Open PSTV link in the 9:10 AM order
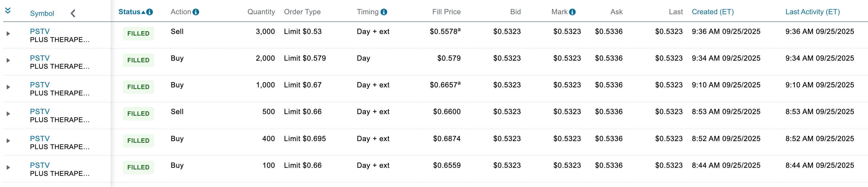 pos(40,85)
